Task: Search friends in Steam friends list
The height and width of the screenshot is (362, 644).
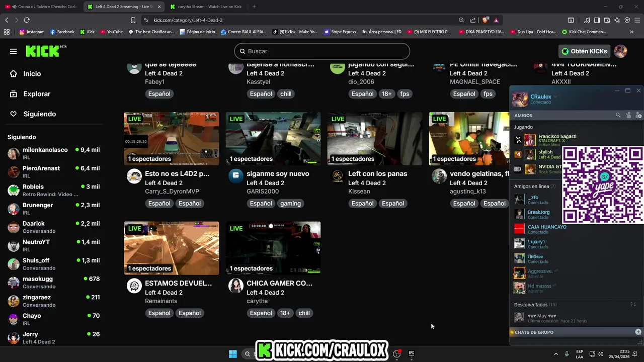Action: (x=618, y=115)
